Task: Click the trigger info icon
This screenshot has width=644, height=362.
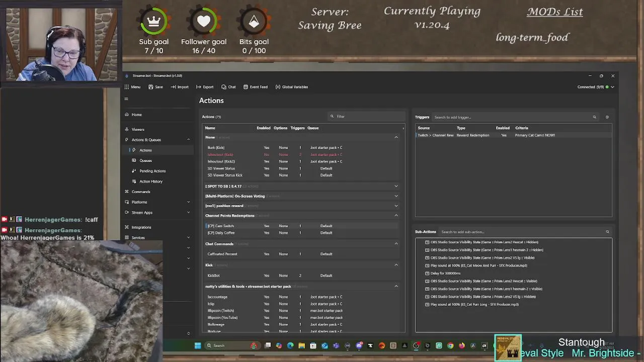Action: [607, 117]
